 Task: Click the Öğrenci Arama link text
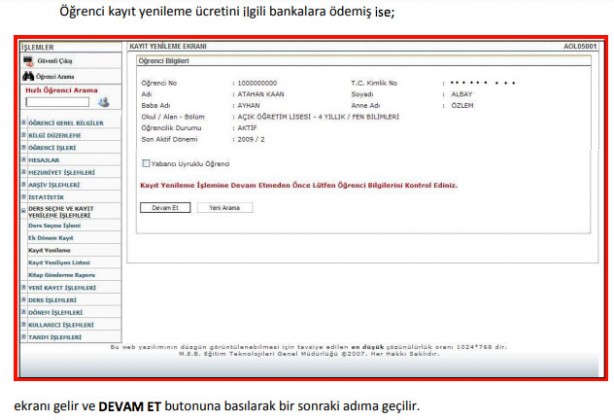(x=55, y=77)
